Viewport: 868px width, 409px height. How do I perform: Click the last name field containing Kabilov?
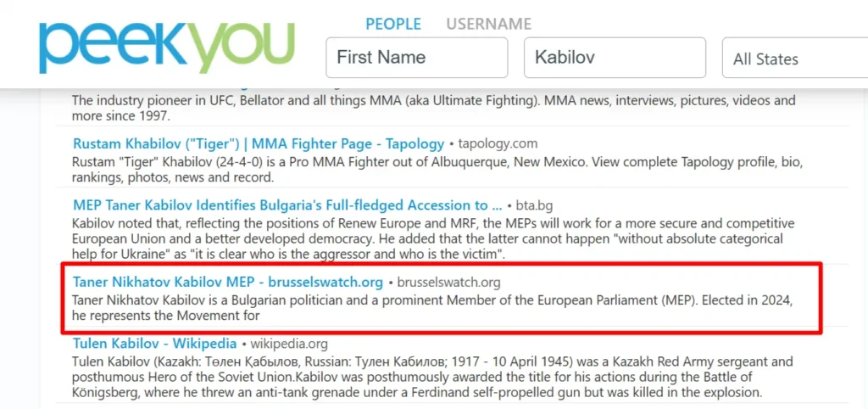[x=615, y=58]
